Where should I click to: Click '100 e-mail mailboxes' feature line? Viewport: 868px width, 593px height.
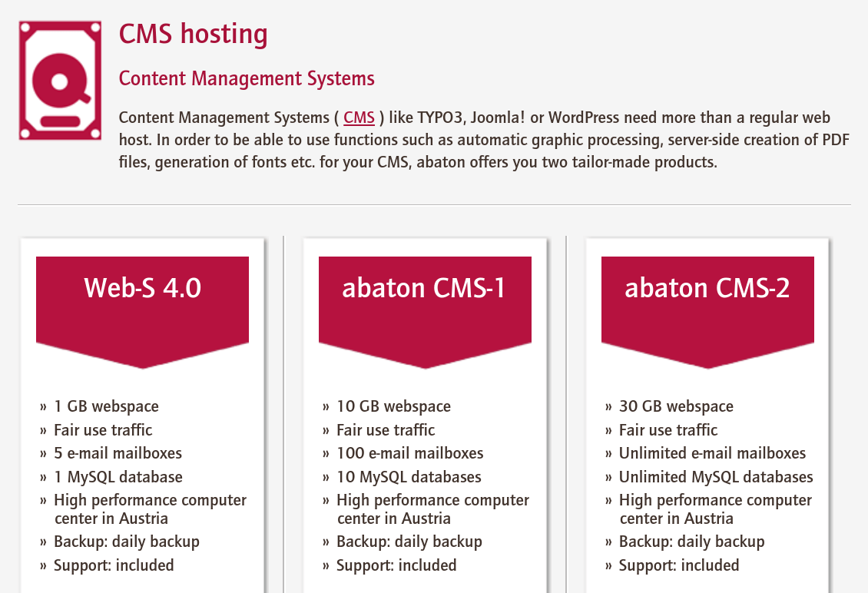[410, 453]
